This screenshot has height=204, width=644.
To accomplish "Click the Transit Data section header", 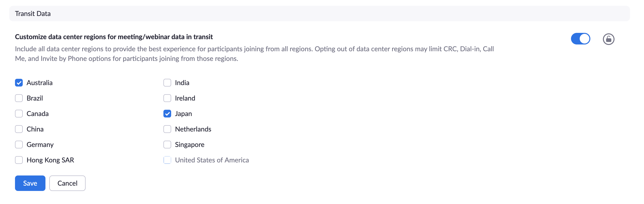I will click(x=33, y=14).
